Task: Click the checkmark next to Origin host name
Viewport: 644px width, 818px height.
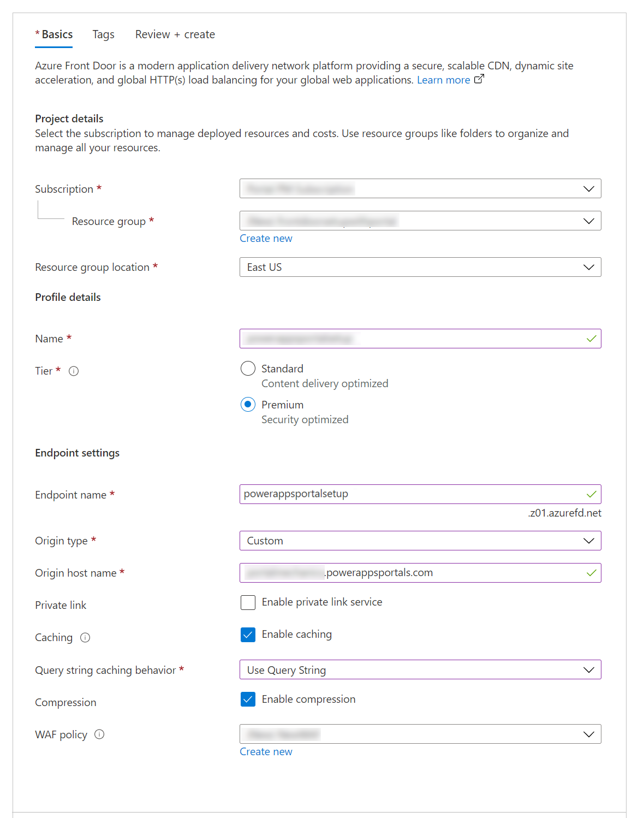Action: tap(591, 573)
